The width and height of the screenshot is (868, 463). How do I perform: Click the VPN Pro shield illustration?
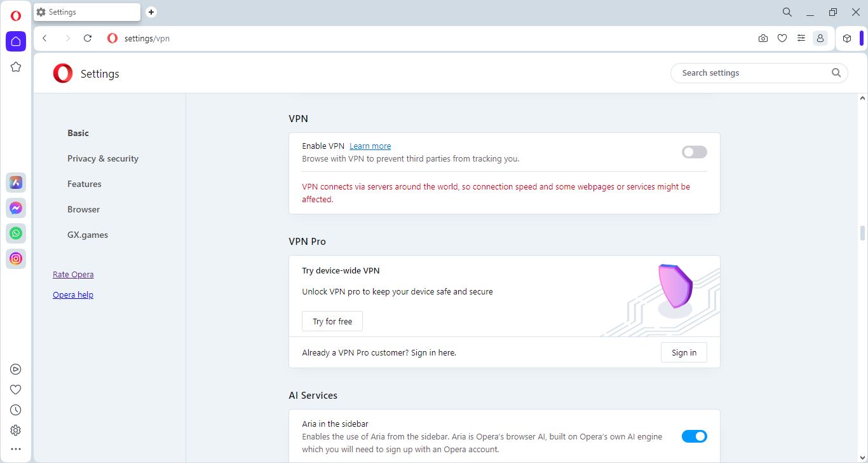click(x=674, y=291)
